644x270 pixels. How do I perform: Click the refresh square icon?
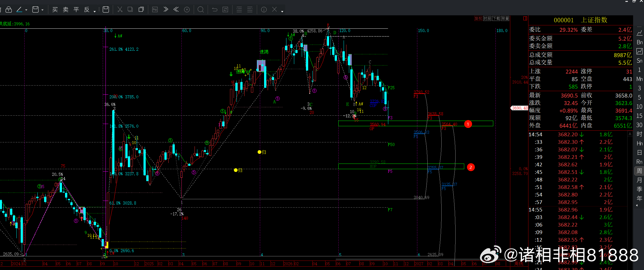[x=225, y=10]
